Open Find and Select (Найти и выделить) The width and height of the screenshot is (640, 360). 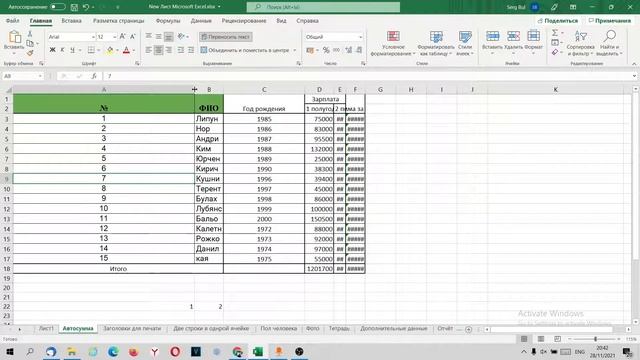pos(609,43)
